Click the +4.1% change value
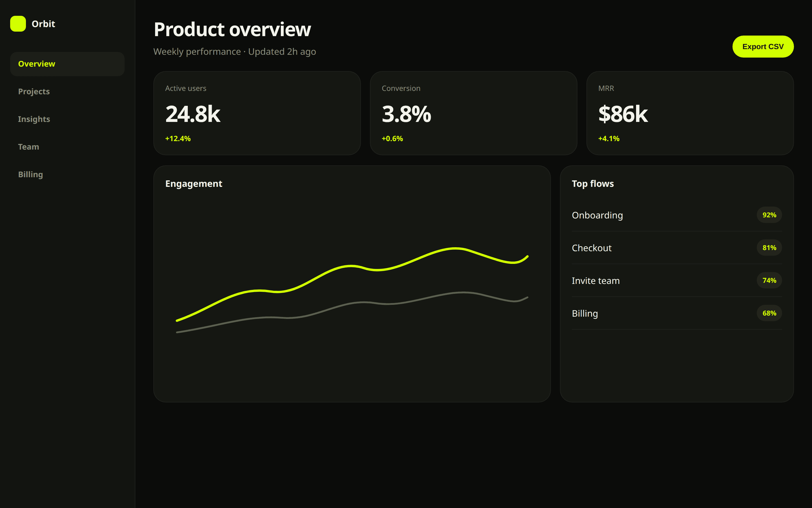This screenshot has height=508, width=812. (608, 138)
